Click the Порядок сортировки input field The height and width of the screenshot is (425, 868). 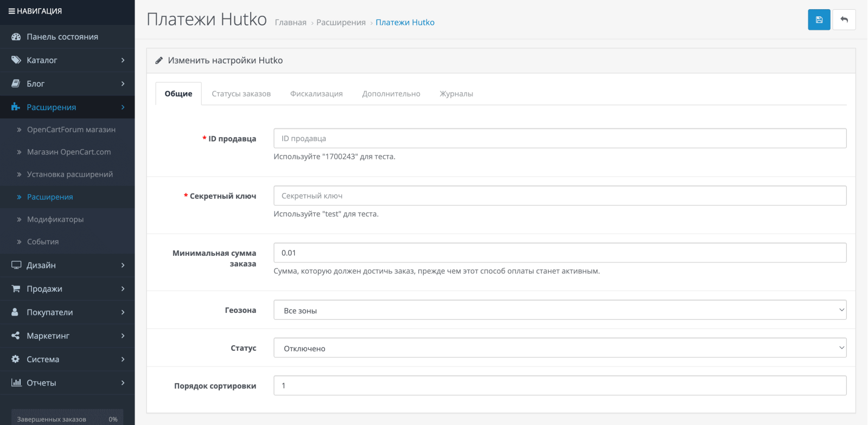pyautogui.click(x=560, y=385)
